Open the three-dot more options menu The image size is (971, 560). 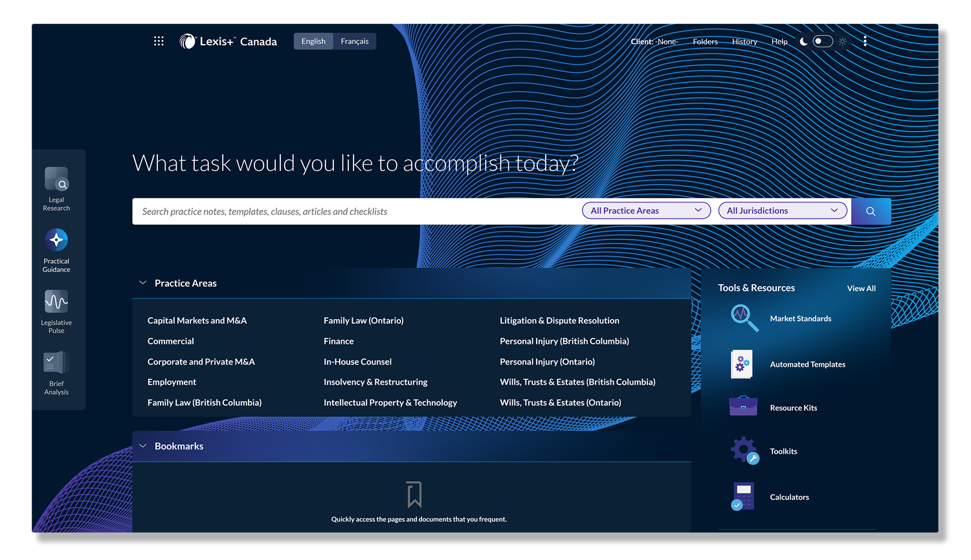coord(865,41)
